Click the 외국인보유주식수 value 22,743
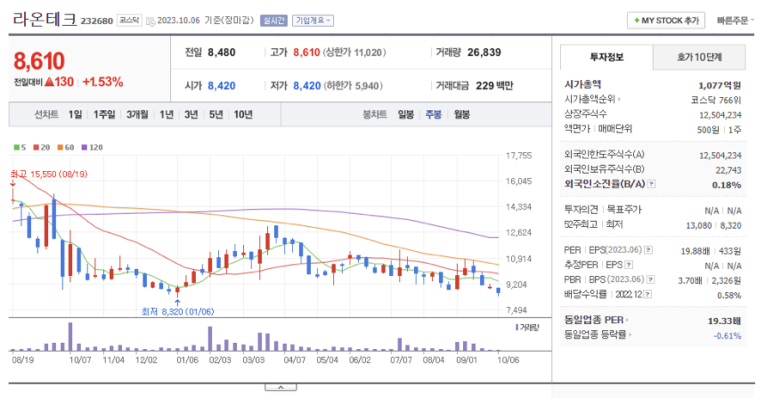Screen dimensions: 773x398 point(729,170)
